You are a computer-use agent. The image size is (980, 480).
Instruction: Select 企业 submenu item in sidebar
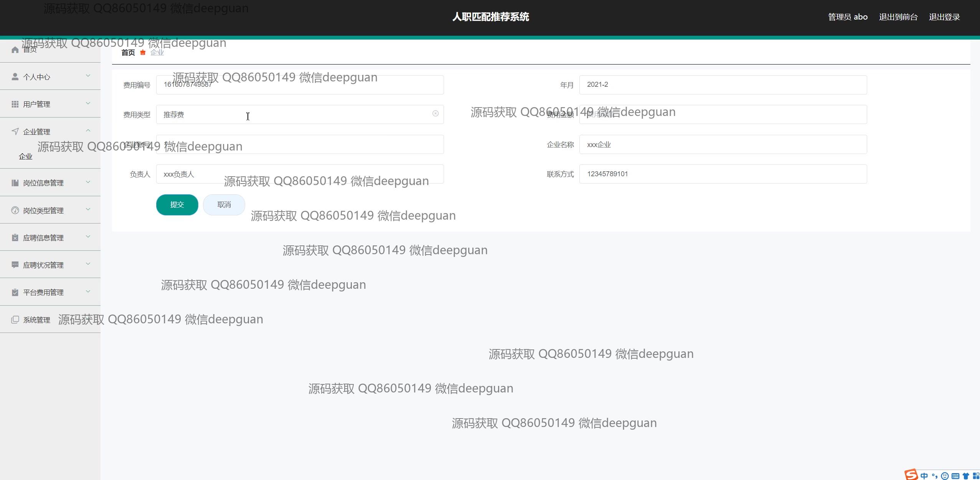click(26, 156)
